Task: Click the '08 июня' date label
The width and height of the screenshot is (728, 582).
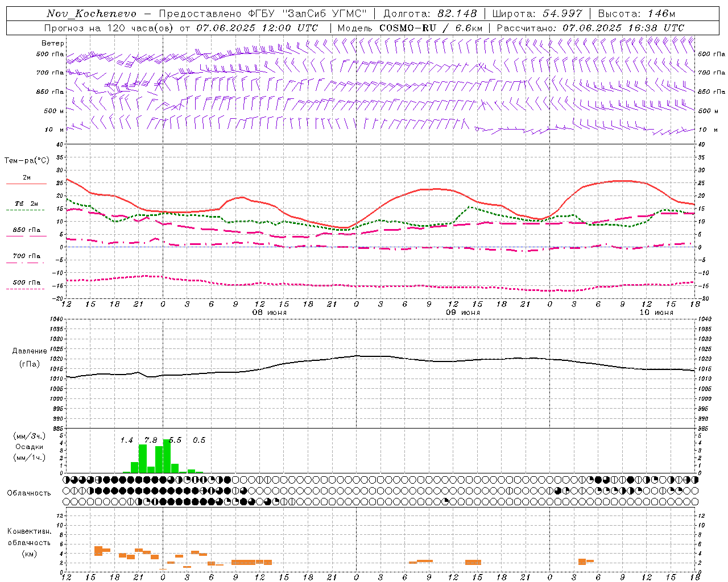Action: click(270, 312)
